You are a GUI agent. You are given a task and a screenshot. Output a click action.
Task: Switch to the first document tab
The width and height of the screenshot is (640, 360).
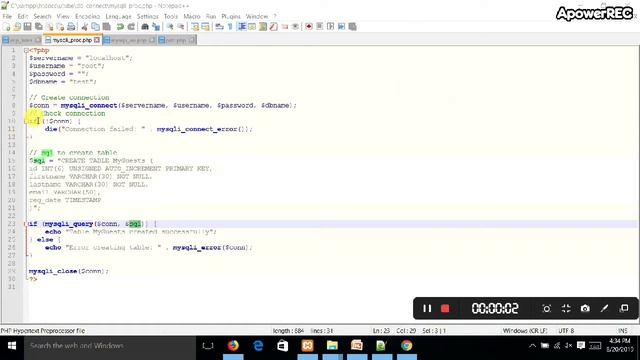tap(21, 40)
